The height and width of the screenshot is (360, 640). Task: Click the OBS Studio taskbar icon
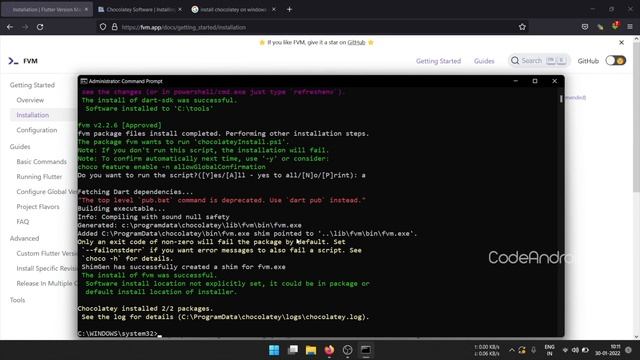point(347,350)
